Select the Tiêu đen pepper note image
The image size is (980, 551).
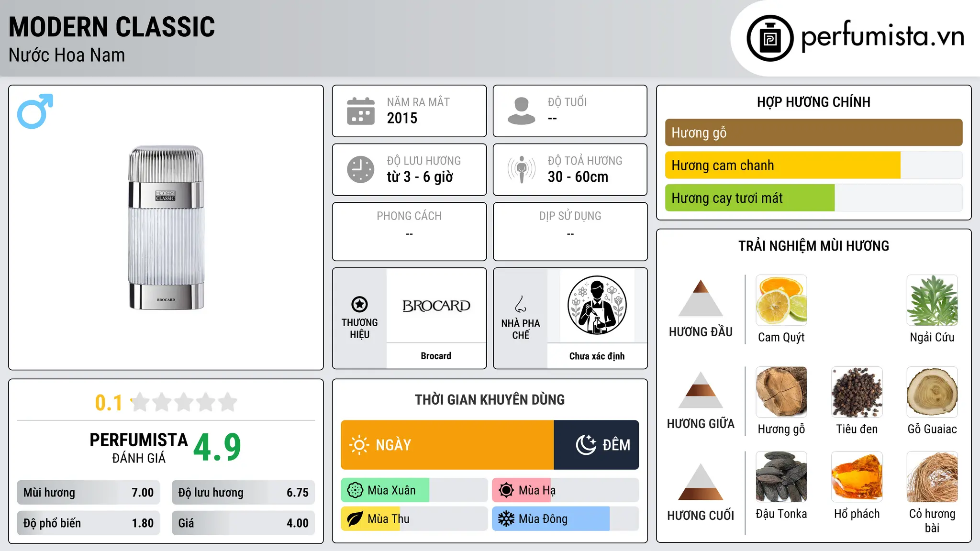[x=857, y=392]
